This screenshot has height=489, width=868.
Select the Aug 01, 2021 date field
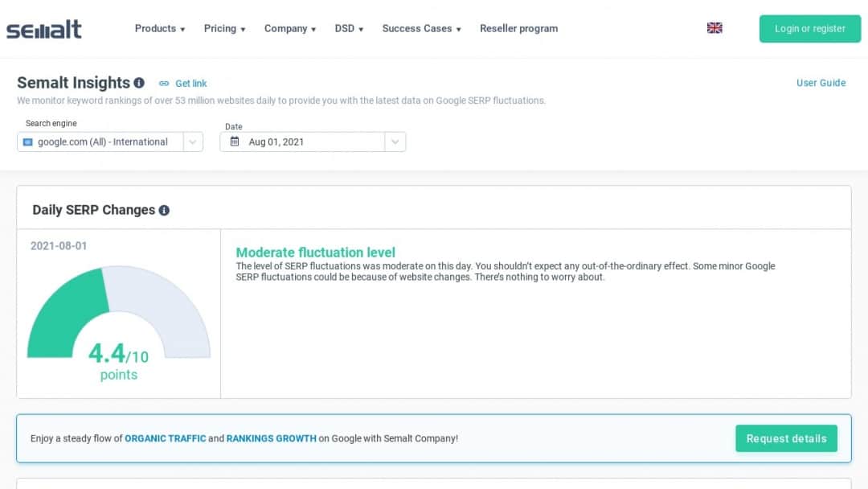coord(305,142)
